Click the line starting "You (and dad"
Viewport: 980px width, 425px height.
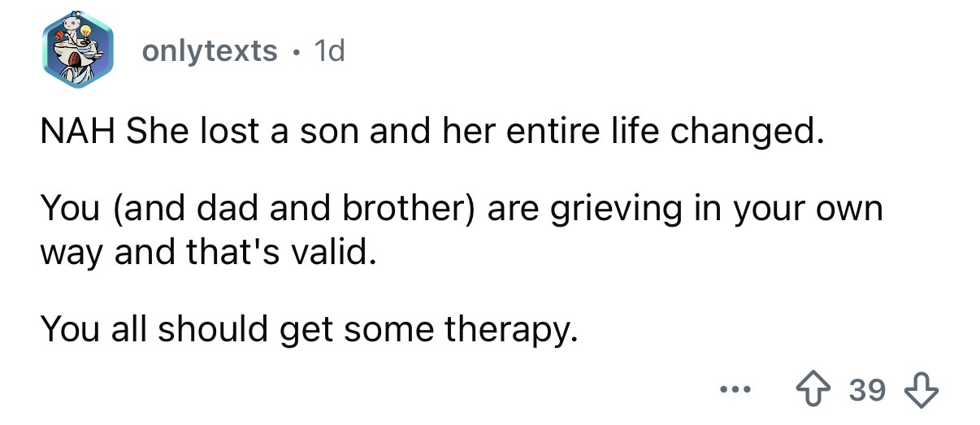[x=461, y=208]
